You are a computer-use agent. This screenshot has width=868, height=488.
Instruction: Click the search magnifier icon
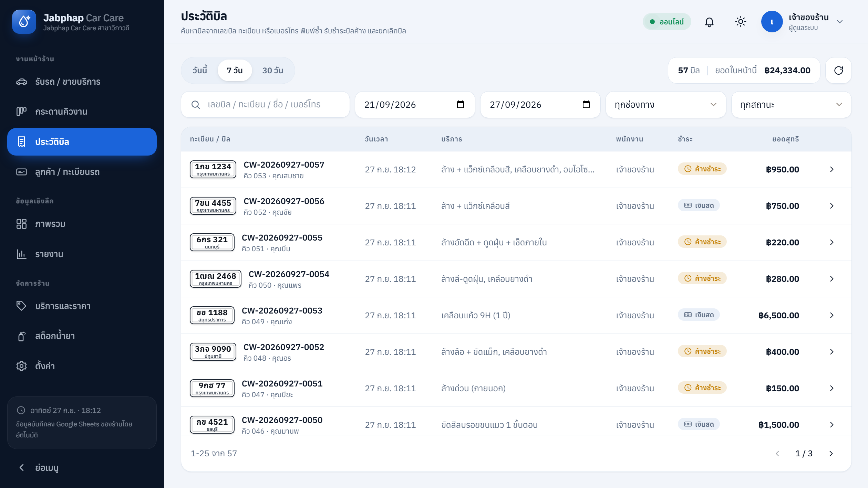tap(196, 105)
